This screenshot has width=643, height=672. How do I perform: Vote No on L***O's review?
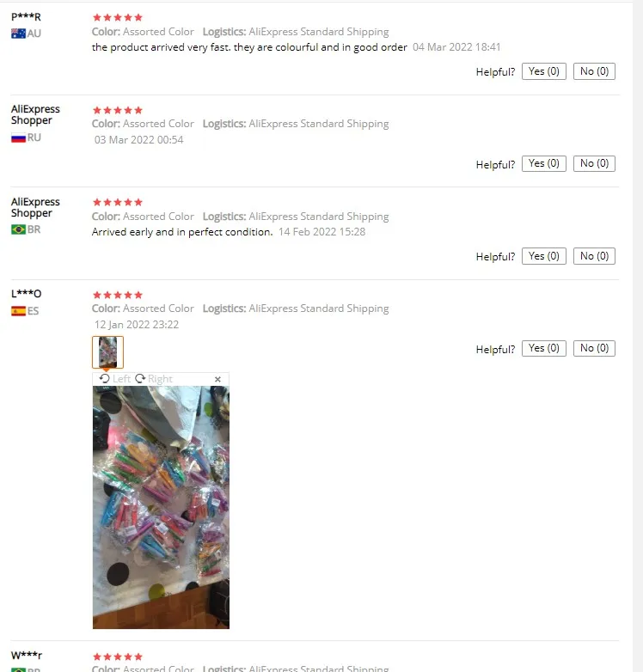[x=594, y=348]
